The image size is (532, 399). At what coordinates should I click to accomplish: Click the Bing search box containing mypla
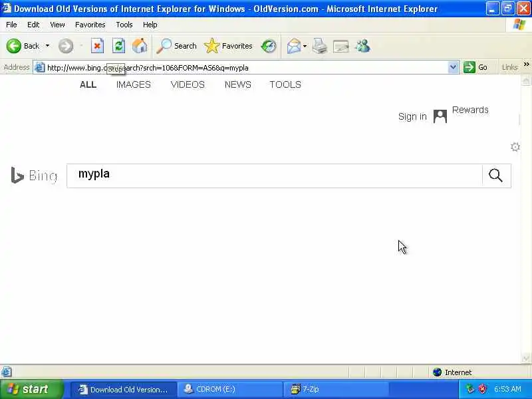click(274, 176)
